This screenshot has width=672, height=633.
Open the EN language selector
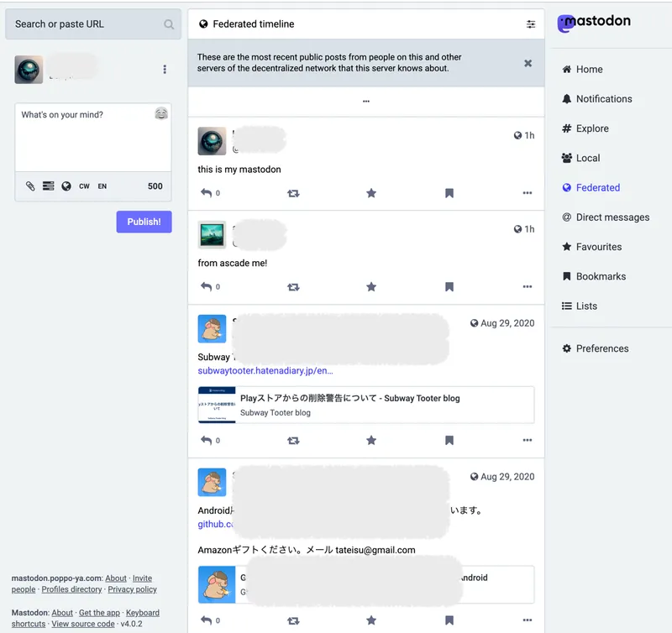click(x=102, y=186)
